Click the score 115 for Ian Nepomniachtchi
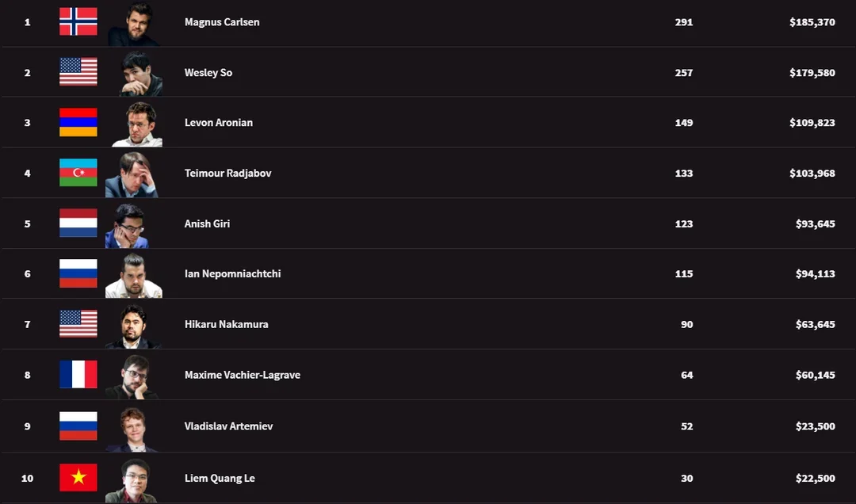 (683, 273)
